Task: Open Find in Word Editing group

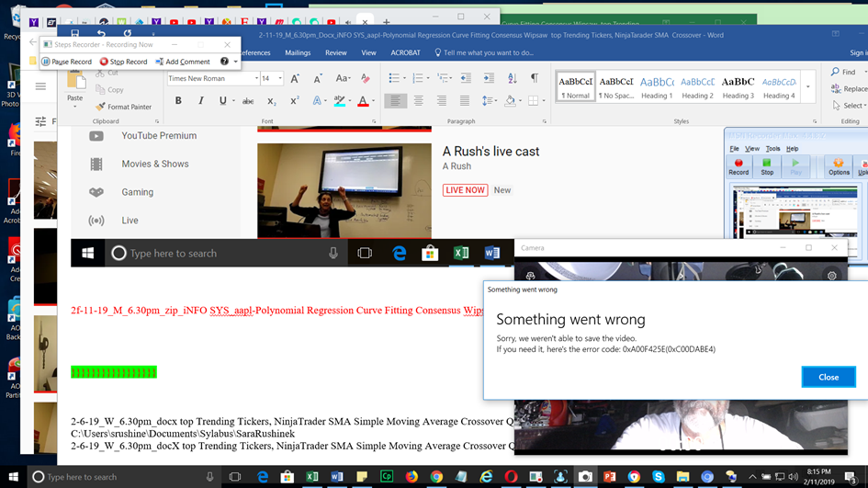Action: (x=843, y=72)
